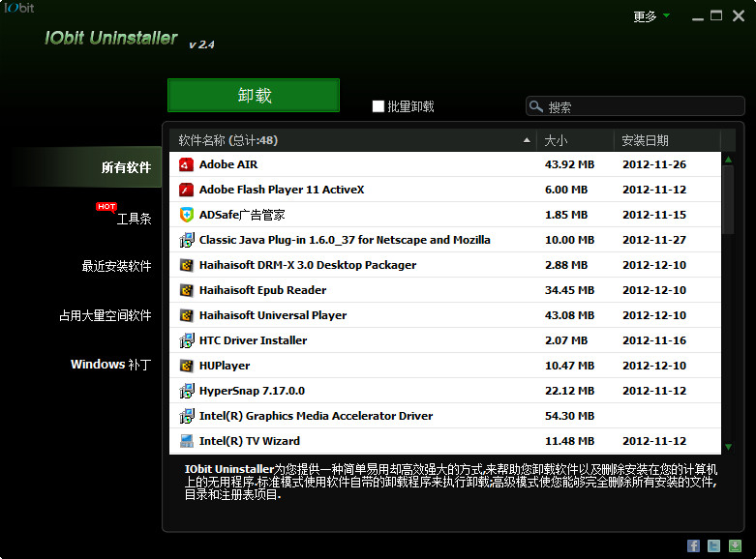This screenshot has width=756, height=559.
Task: Sort by 大小 column header
Action: tap(575, 140)
